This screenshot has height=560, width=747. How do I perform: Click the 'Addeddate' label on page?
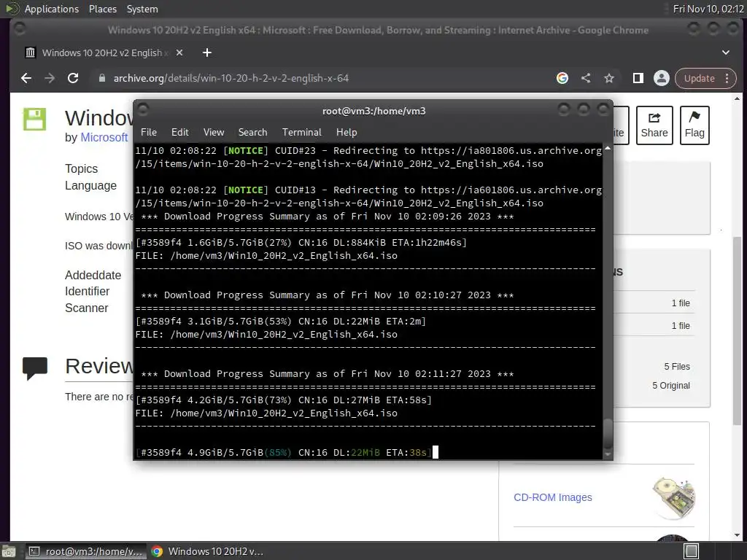click(93, 275)
